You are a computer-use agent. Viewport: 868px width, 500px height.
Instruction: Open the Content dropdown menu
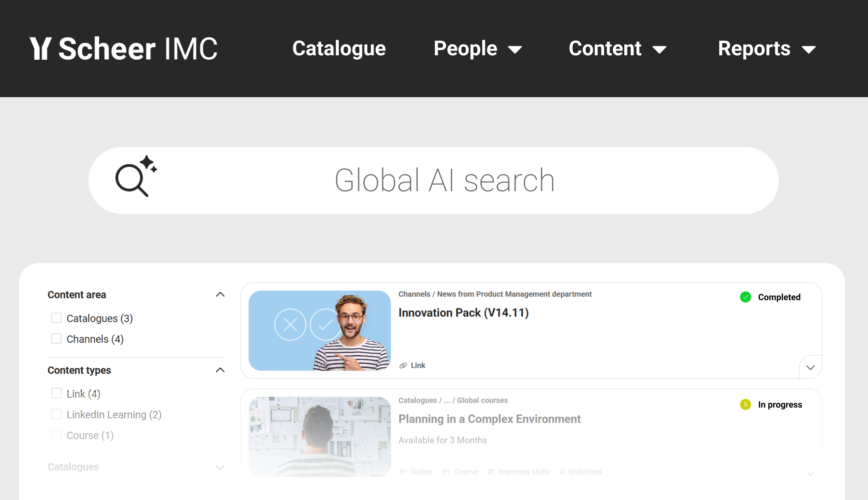tap(618, 49)
